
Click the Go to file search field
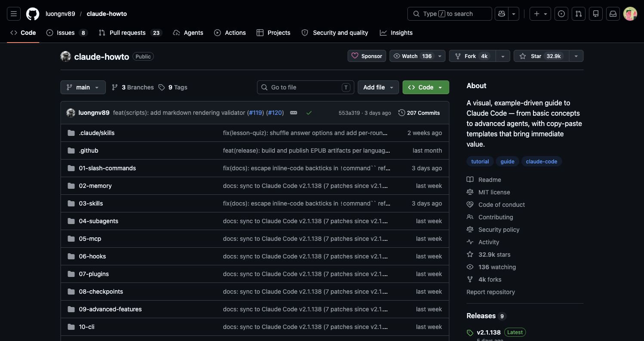(x=306, y=87)
